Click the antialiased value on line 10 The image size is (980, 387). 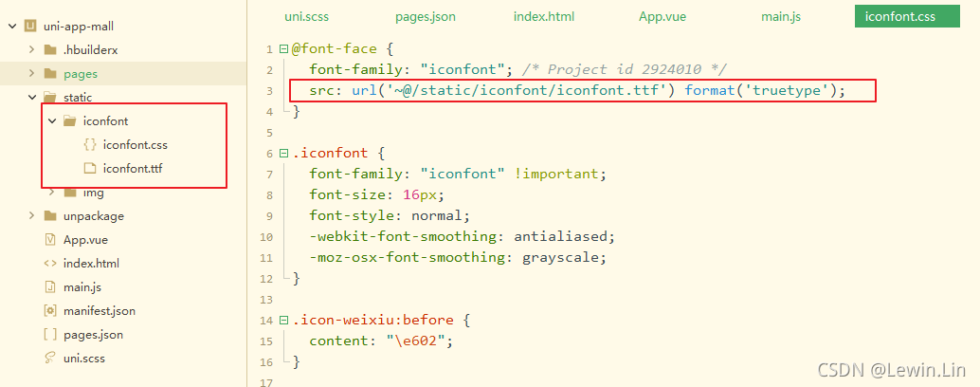tap(561, 237)
